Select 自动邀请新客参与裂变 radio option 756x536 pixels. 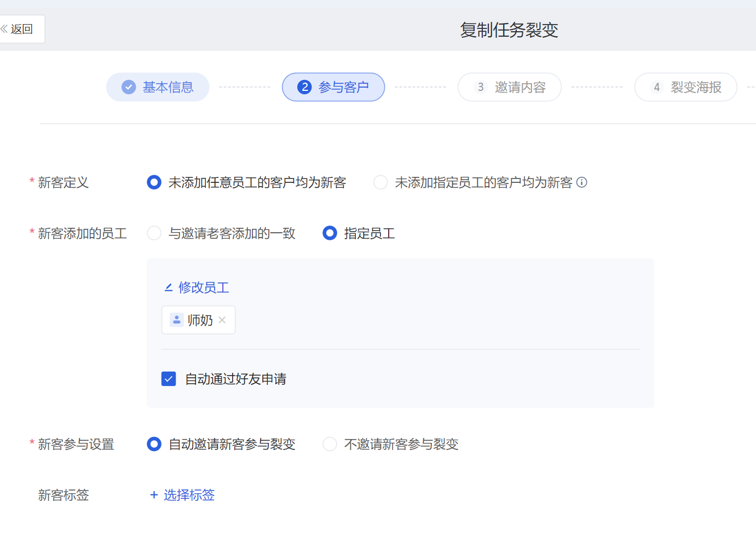154,444
